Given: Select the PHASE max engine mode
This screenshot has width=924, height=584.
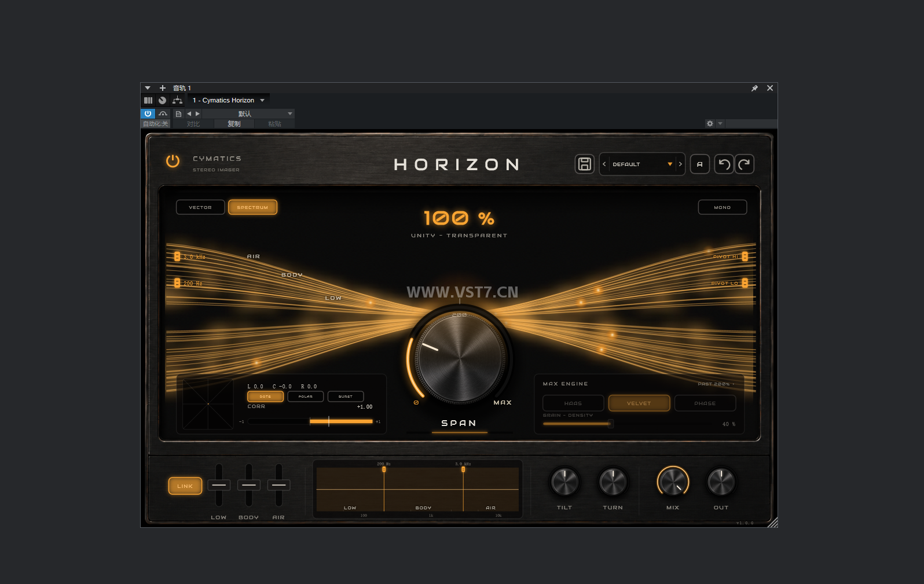Looking at the screenshot, I should tap(705, 403).
